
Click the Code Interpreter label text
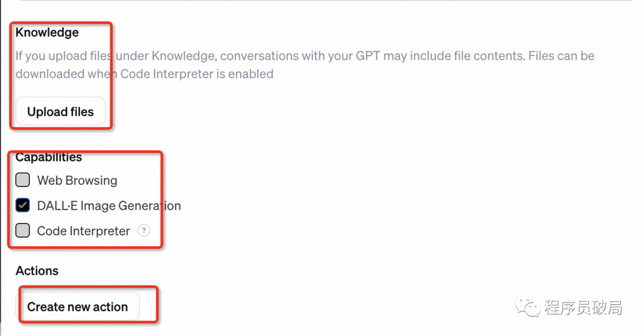(x=83, y=231)
